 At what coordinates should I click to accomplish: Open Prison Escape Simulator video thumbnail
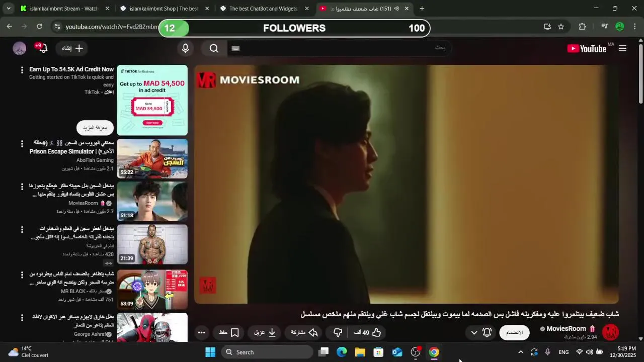(152, 158)
